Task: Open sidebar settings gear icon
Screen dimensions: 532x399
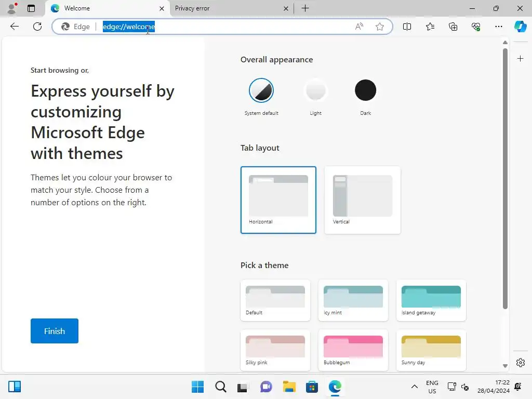Action: [520, 363]
